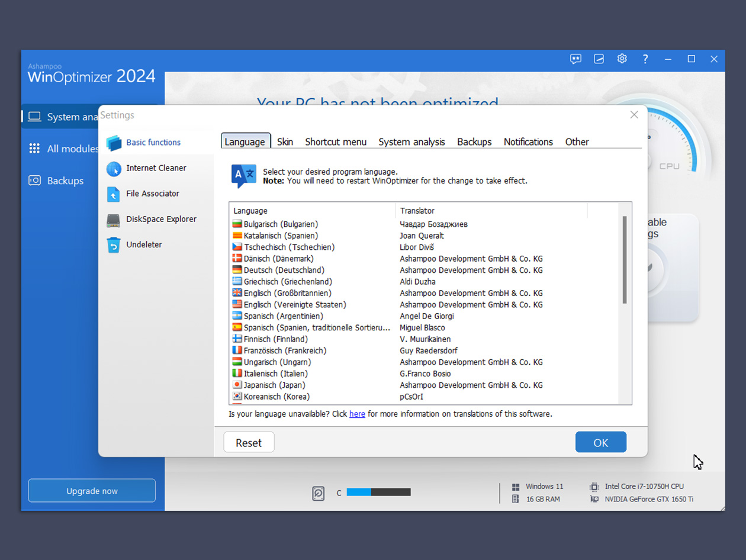This screenshot has width=746, height=560.
Task: Click translator name Guy Raedersdorf
Action: click(x=429, y=350)
